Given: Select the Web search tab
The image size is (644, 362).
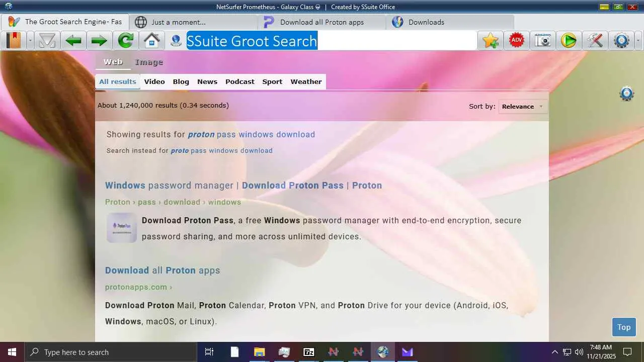Looking at the screenshot, I should [113, 62].
